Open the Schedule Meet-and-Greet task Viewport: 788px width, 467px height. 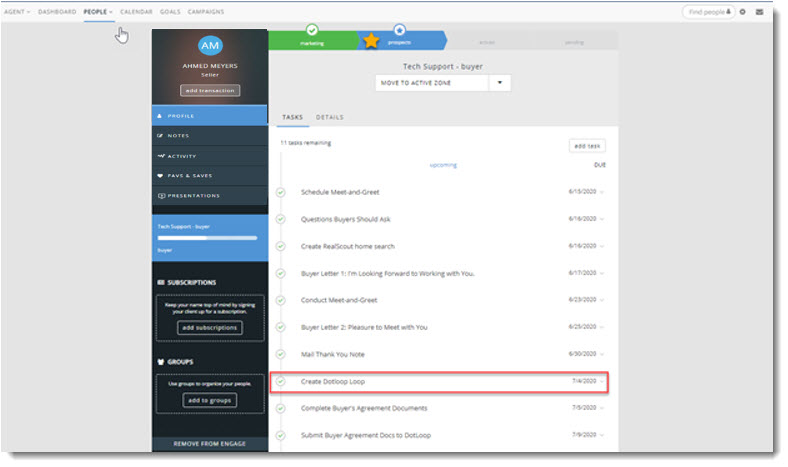(x=340, y=192)
